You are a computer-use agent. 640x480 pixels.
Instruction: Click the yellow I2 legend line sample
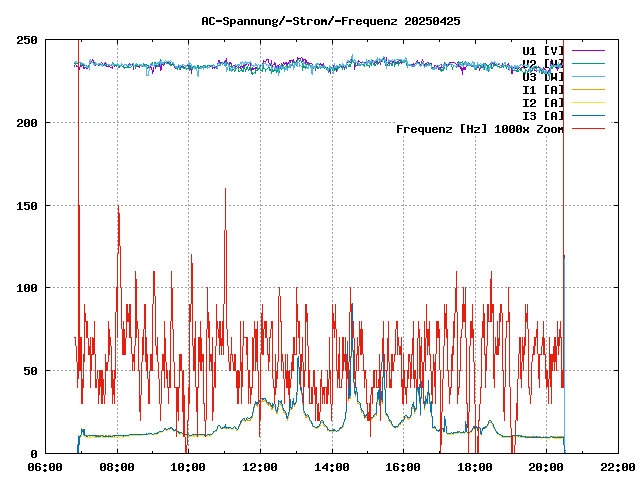589,103
